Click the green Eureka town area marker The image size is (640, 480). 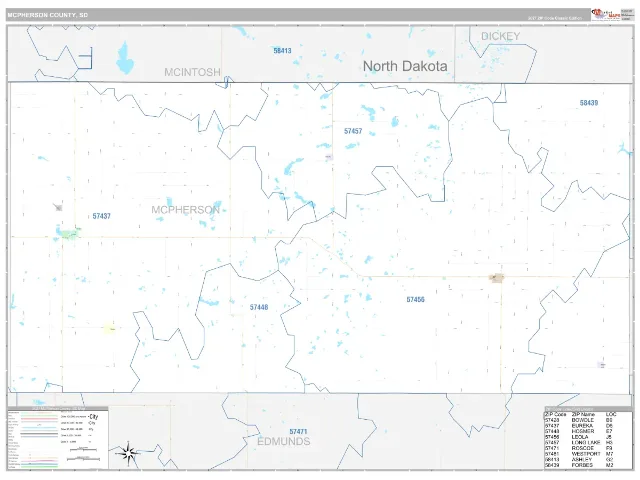(x=69, y=233)
